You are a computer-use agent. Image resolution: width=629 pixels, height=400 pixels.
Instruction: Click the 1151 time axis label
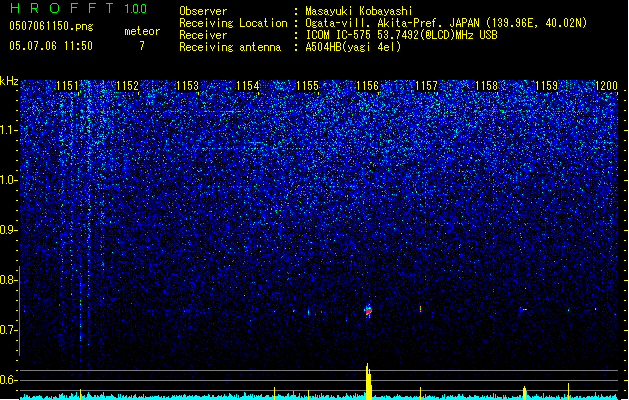point(67,86)
